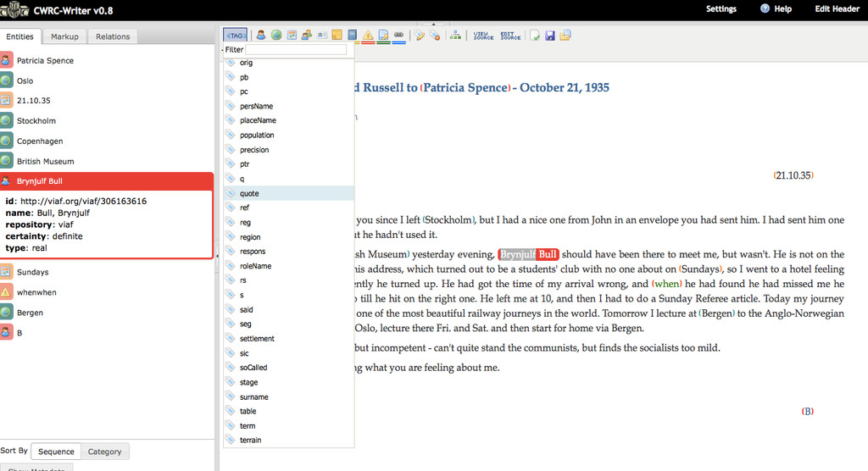
Task: Click the Tag Date calendar icon
Action: click(x=292, y=35)
